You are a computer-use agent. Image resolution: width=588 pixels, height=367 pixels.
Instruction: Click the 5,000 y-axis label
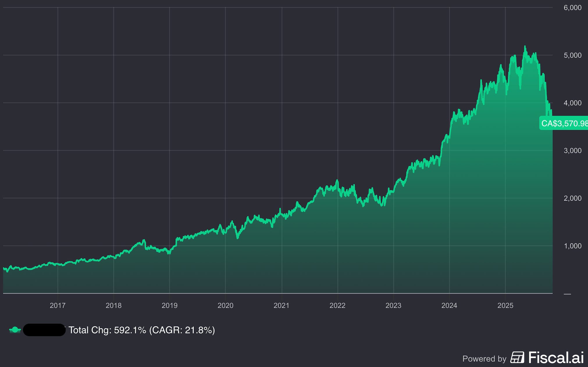[572, 55]
